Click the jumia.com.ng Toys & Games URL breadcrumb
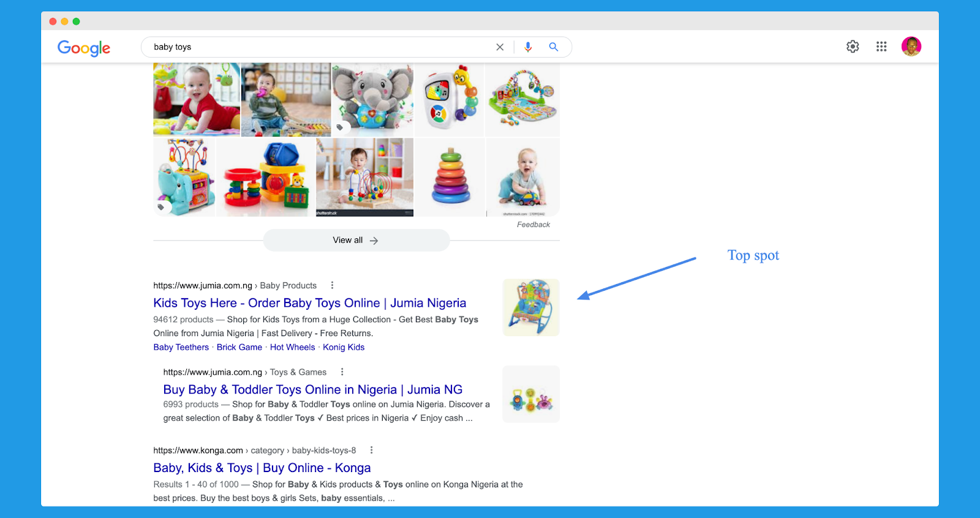980x518 pixels. 245,372
